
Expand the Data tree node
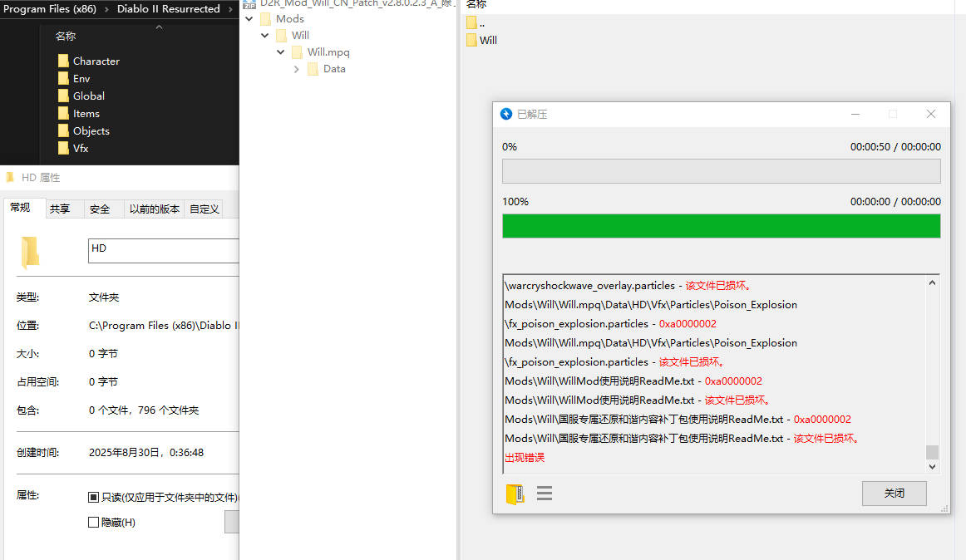297,69
